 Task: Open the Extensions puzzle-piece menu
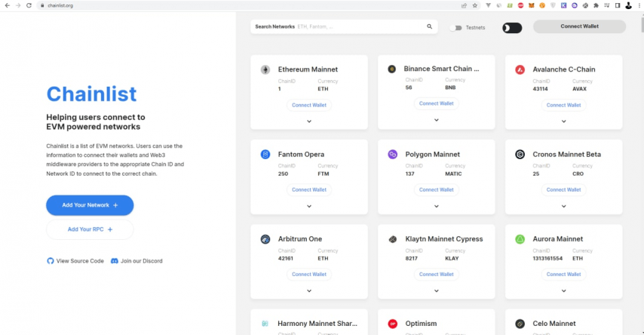click(x=596, y=5)
